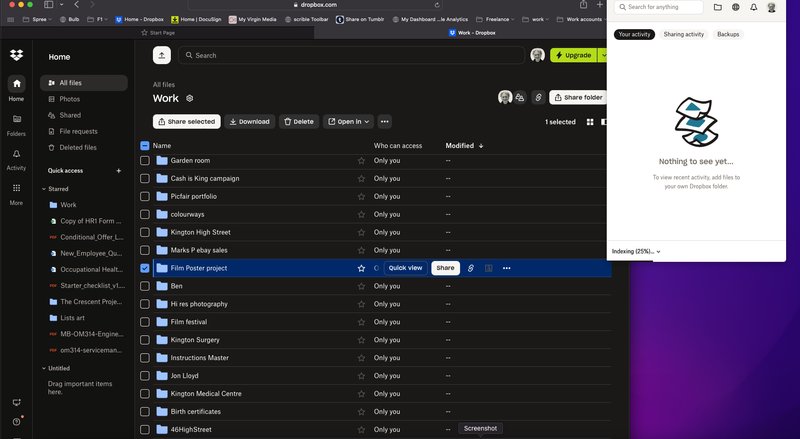This screenshot has width=800, height=439.
Task: Click the Share folder button
Action: 577,98
